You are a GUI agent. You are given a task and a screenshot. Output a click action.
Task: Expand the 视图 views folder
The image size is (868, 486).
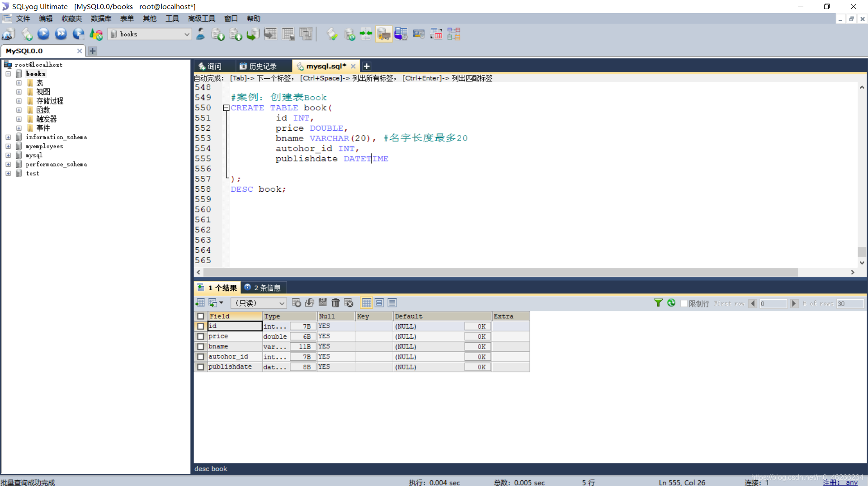pos(19,92)
